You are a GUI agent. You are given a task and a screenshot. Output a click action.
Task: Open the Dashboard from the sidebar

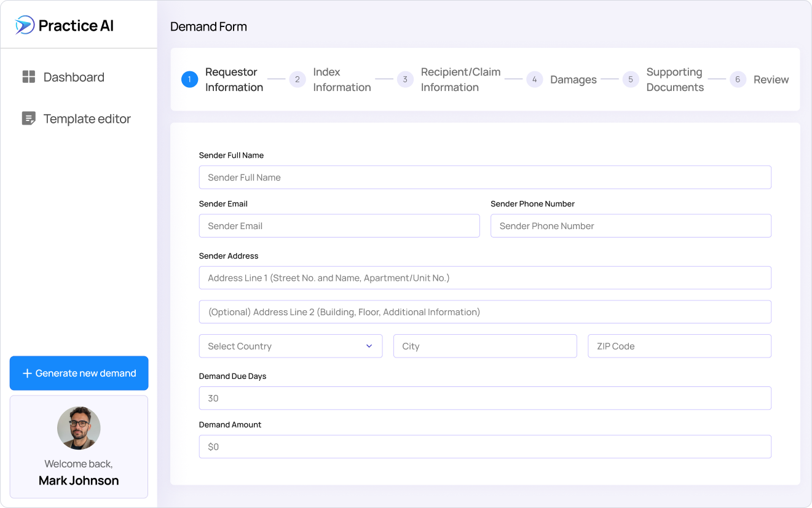click(x=74, y=77)
